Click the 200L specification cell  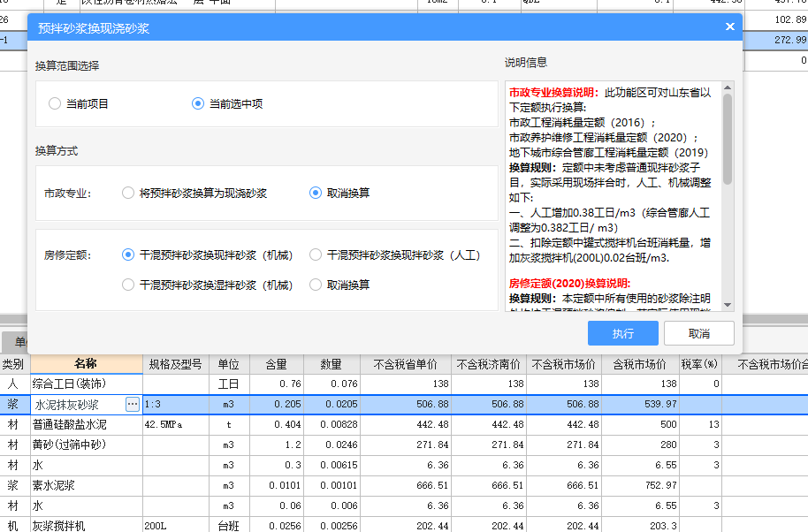coord(176,526)
